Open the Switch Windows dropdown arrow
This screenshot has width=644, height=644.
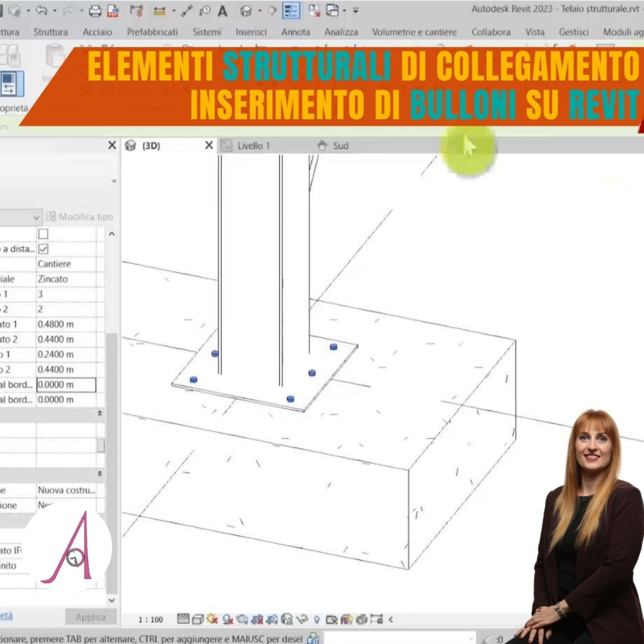pos(344,11)
